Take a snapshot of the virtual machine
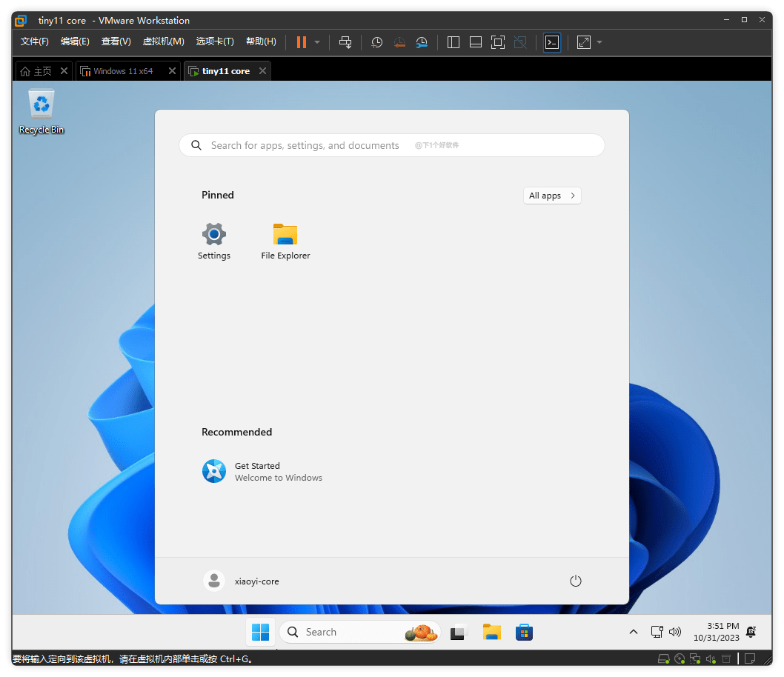784x677 pixels. 376,42
